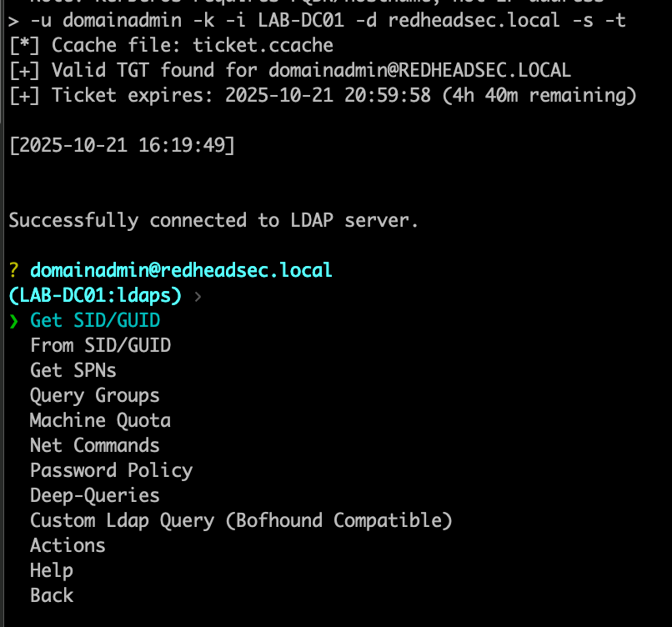Open the Deep-Queries submenu
The image size is (672, 627).
pos(94,495)
